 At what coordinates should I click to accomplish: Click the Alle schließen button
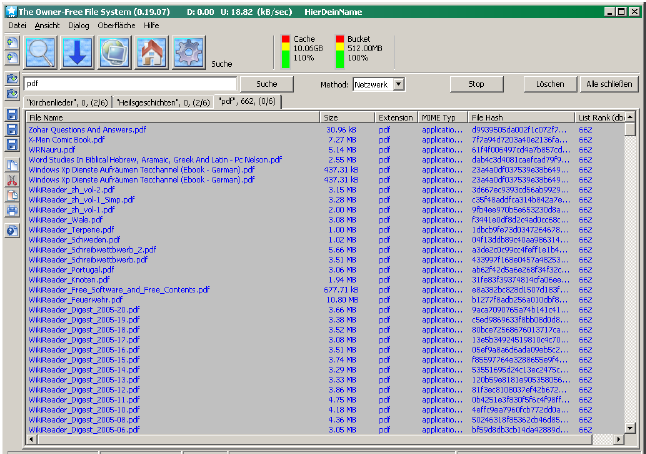609,85
